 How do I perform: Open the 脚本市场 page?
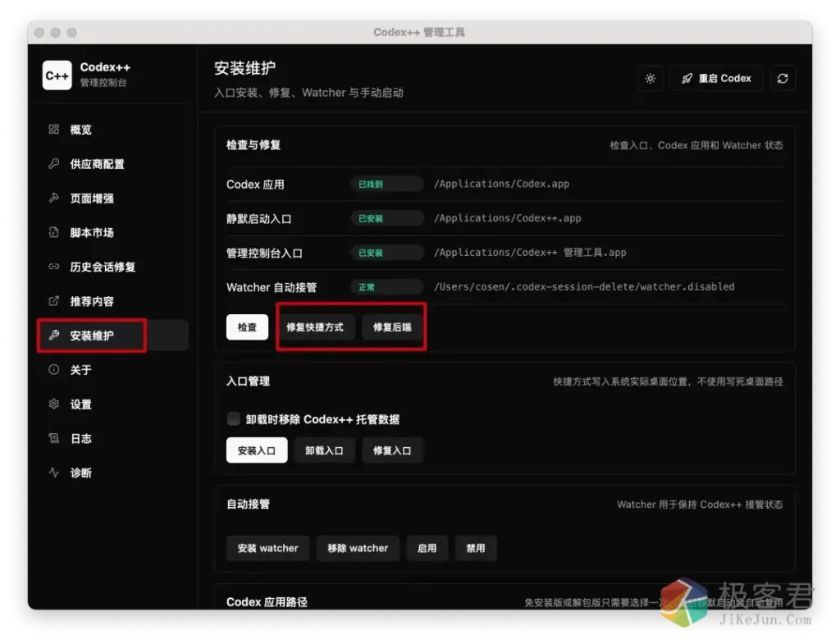112,232
